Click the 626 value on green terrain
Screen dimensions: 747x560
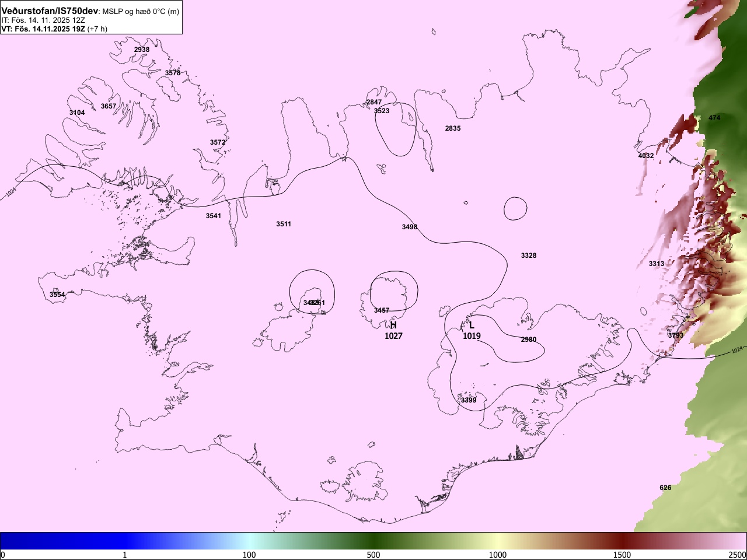pos(665,488)
